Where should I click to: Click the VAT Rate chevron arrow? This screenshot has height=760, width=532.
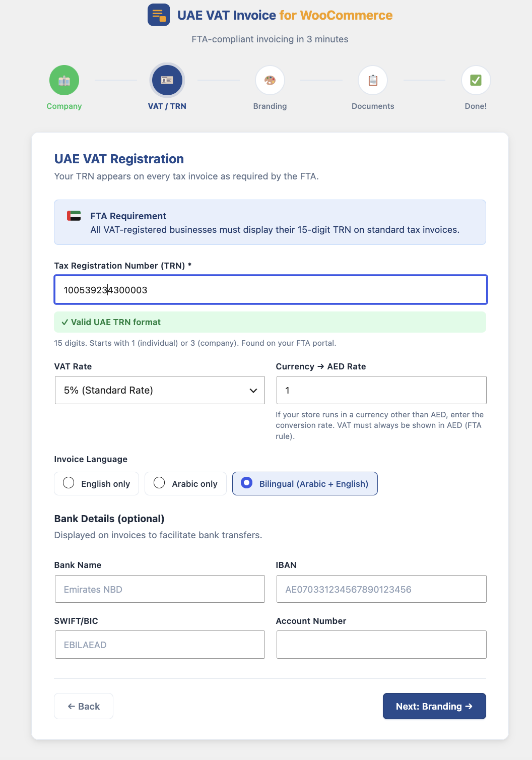pyautogui.click(x=253, y=391)
